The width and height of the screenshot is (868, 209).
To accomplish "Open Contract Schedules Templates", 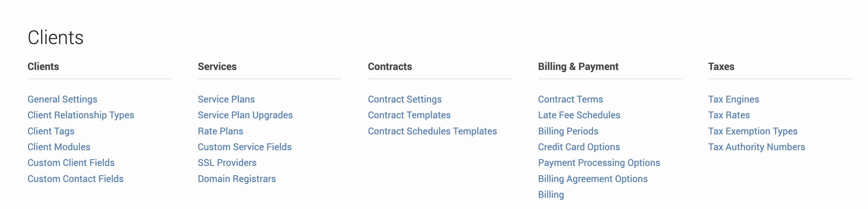I will 432,131.
